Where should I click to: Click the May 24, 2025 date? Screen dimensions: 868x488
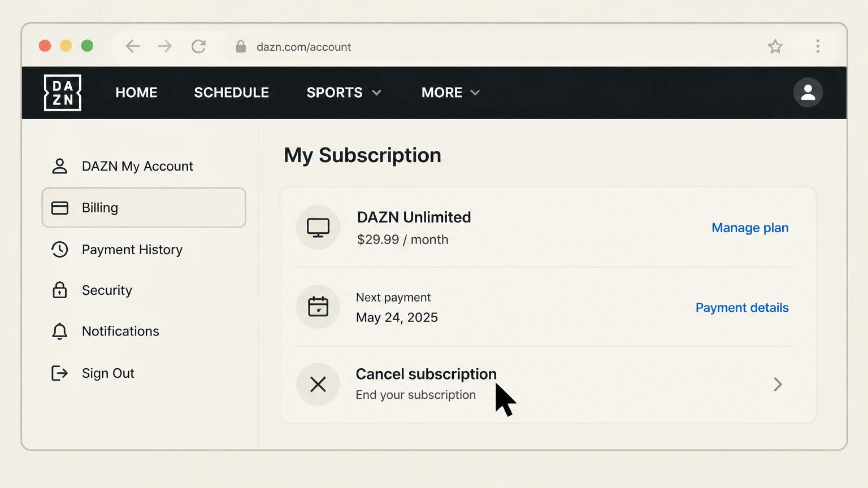tap(397, 317)
